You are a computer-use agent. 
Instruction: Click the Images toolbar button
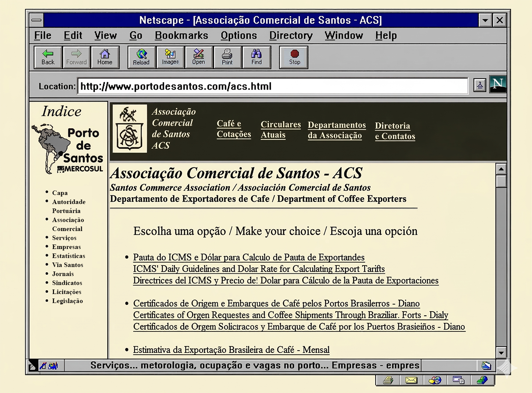click(x=170, y=57)
